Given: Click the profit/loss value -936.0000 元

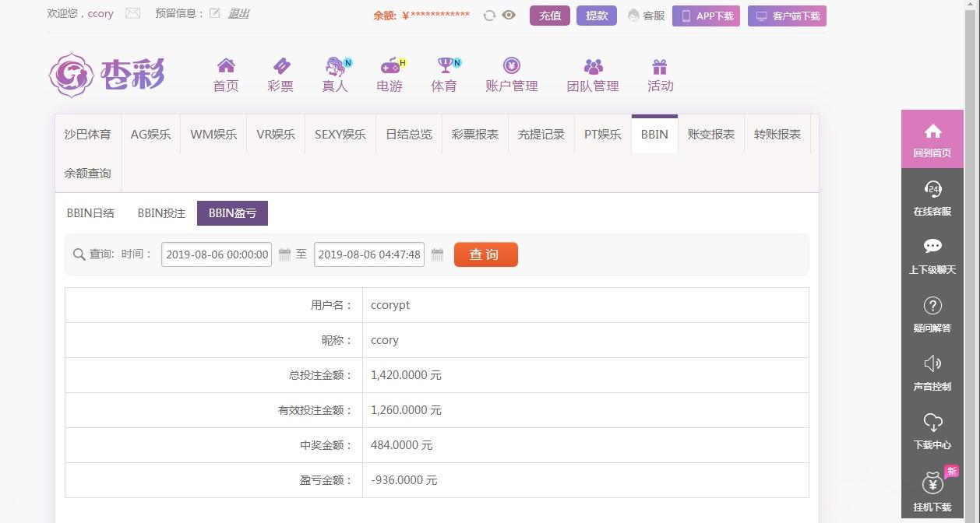Looking at the screenshot, I should 404,480.
